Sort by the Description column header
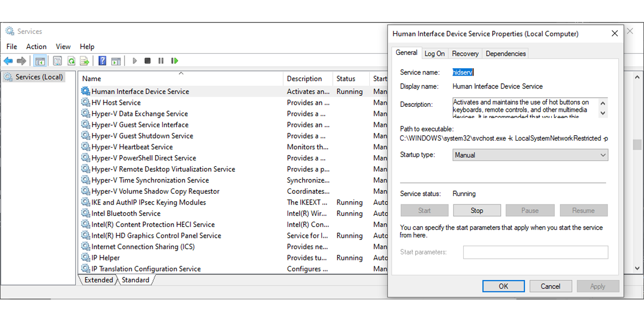The height and width of the screenshot is (322, 644). point(308,78)
